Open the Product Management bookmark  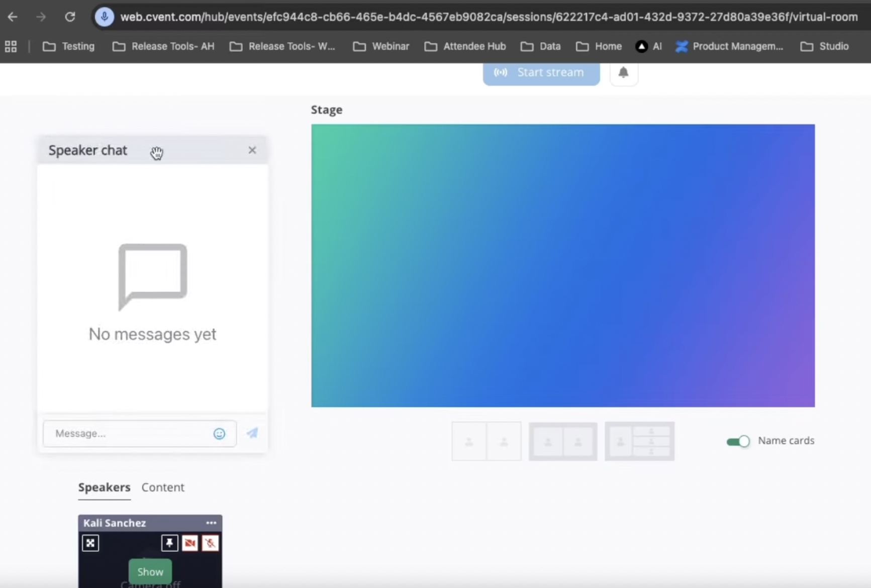(730, 46)
